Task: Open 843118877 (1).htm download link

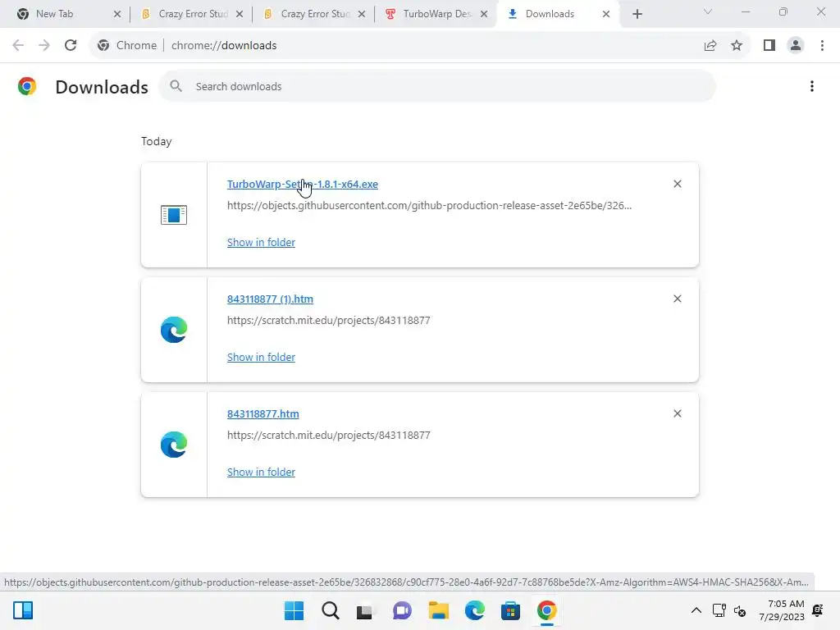Action: point(270,299)
